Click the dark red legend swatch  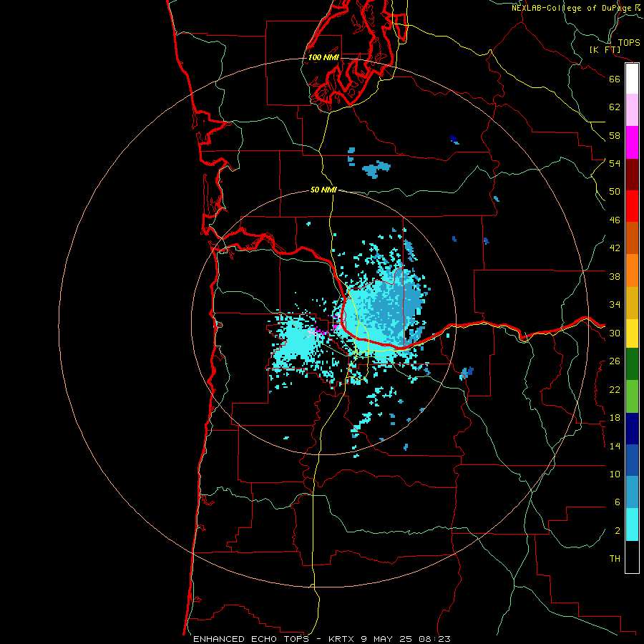click(x=632, y=175)
